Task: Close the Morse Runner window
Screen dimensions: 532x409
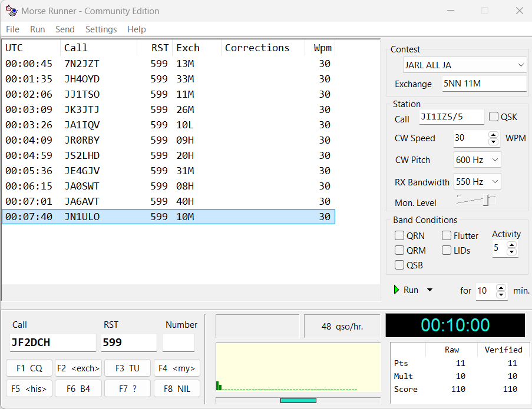Action: point(519,11)
